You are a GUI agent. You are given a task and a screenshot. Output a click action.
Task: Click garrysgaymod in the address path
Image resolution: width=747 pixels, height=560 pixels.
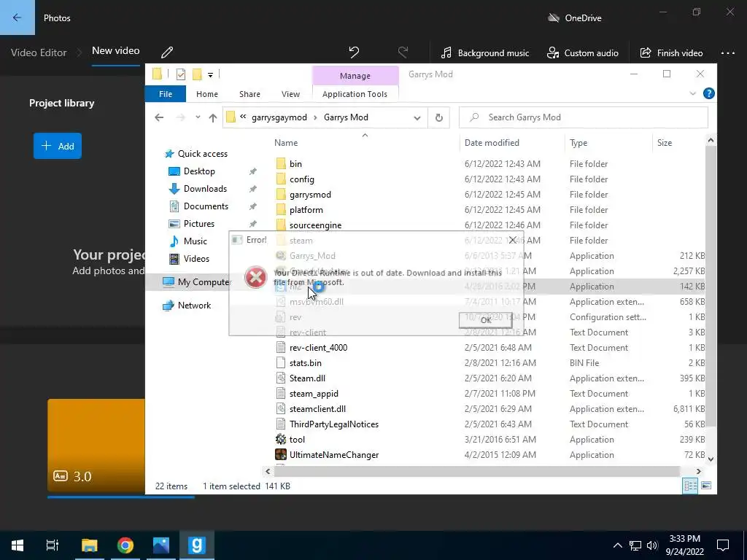279,117
